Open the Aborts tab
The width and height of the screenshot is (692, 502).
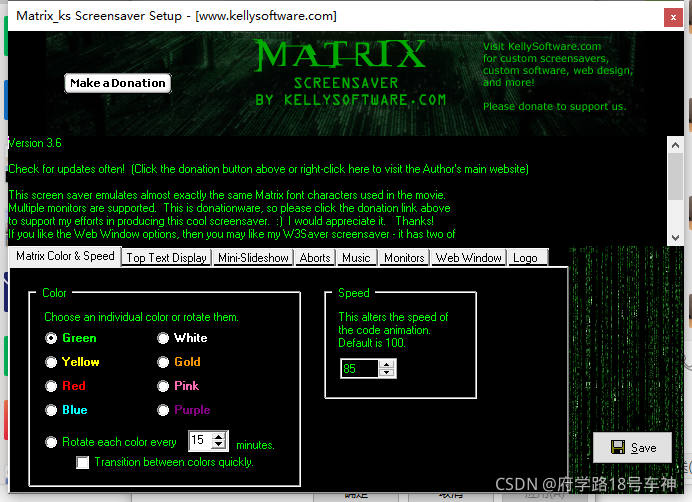click(x=315, y=258)
